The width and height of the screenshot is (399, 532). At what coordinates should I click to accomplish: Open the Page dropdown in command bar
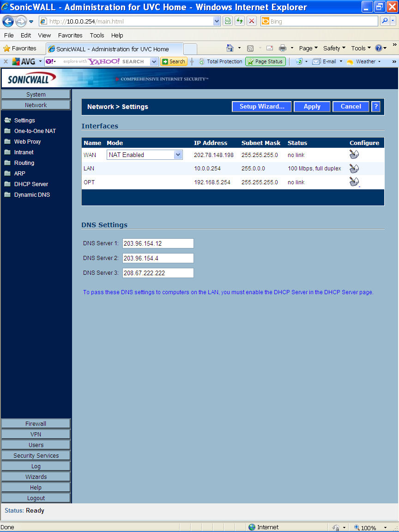tap(308, 48)
